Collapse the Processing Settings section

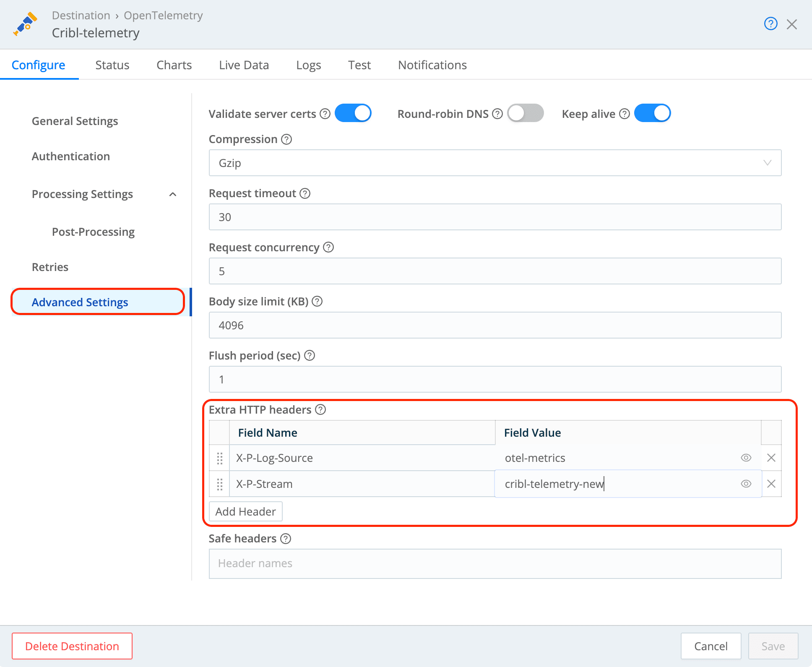click(x=173, y=194)
